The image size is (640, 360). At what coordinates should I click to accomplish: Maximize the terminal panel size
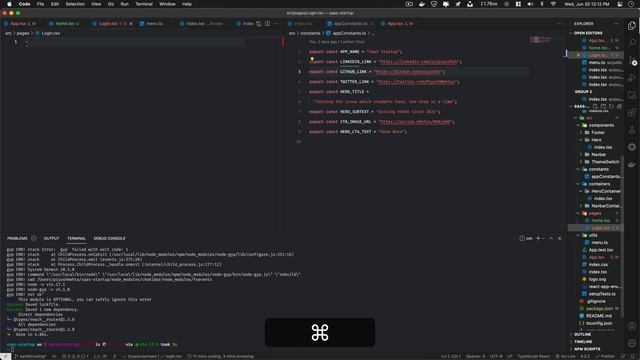pos(551,238)
